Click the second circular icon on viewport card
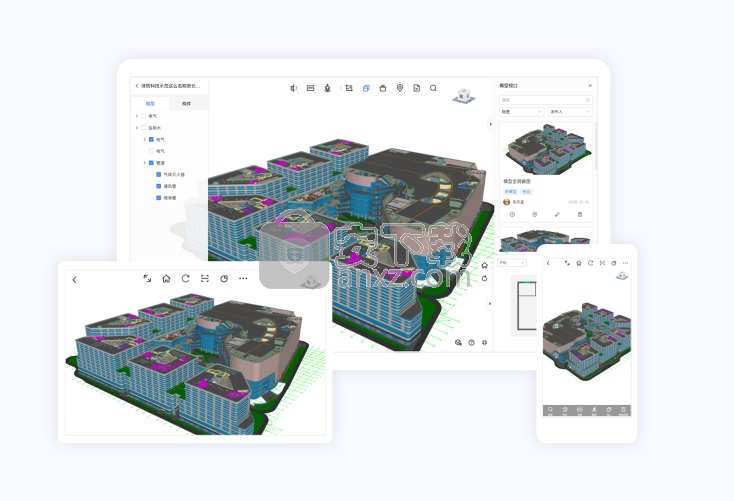This screenshot has height=501, width=734. pyautogui.click(x=535, y=214)
